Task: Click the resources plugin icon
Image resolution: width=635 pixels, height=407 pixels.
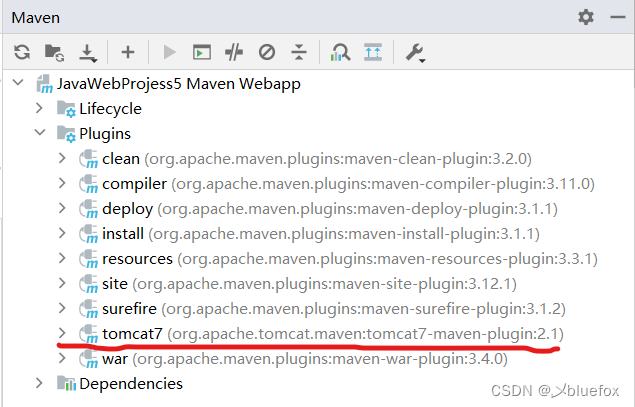Action: pos(88,259)
